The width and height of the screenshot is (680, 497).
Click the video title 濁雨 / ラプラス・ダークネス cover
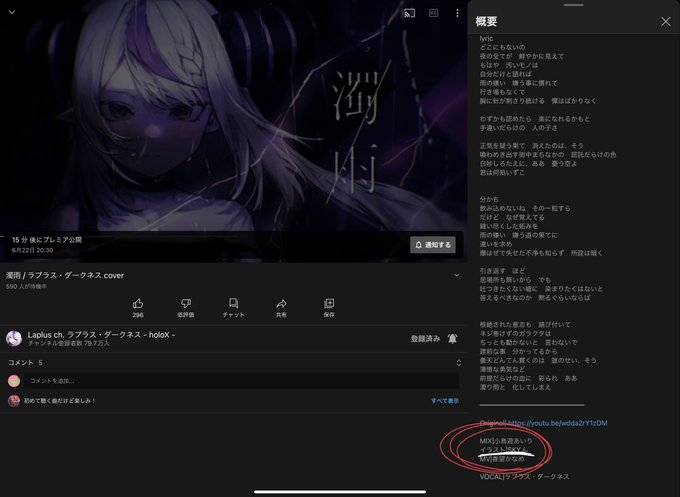pyautogui.click(x=65, y=275)
